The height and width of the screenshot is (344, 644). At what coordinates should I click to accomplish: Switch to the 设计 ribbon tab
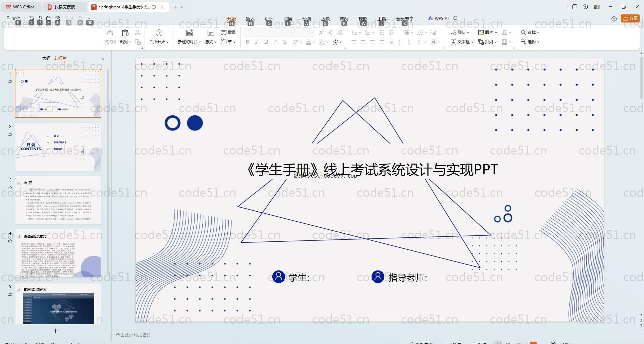[269, 19]
